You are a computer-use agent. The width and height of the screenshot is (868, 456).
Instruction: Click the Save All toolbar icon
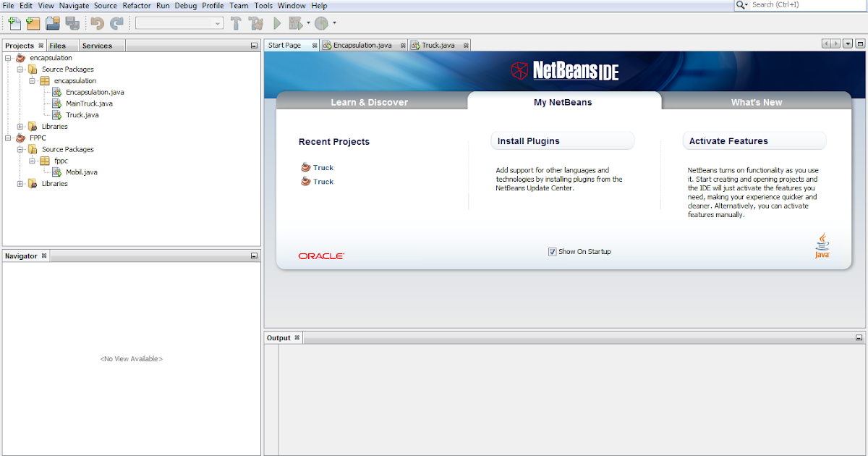(x=72, y=23)
